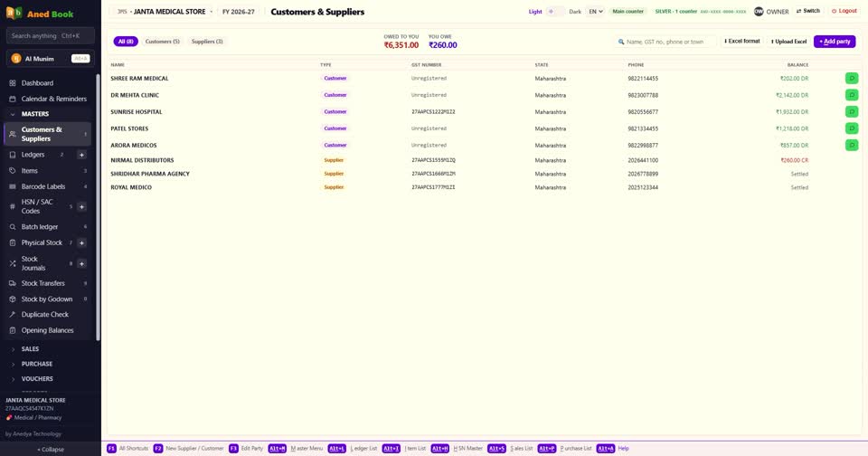The height and width of the screenshot is (456, 868).
Task: Add new HSN / SAC code plus button
Action: (x=81, y=206)
